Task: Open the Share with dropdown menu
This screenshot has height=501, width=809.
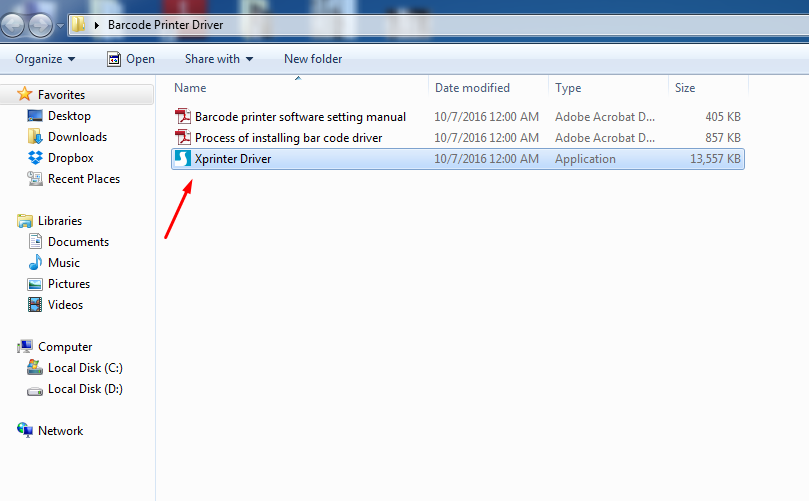Action: [x=219, y=59]
